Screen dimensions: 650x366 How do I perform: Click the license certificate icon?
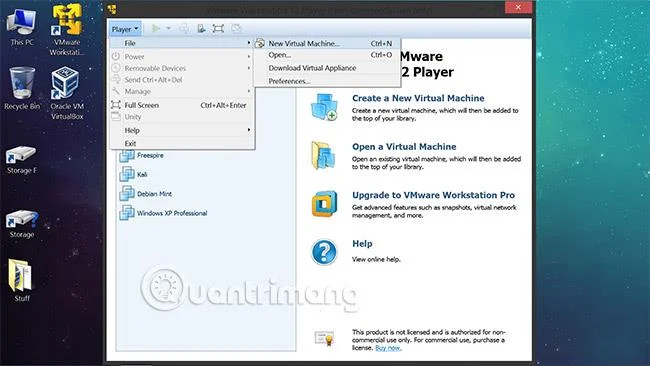point(324,339)
